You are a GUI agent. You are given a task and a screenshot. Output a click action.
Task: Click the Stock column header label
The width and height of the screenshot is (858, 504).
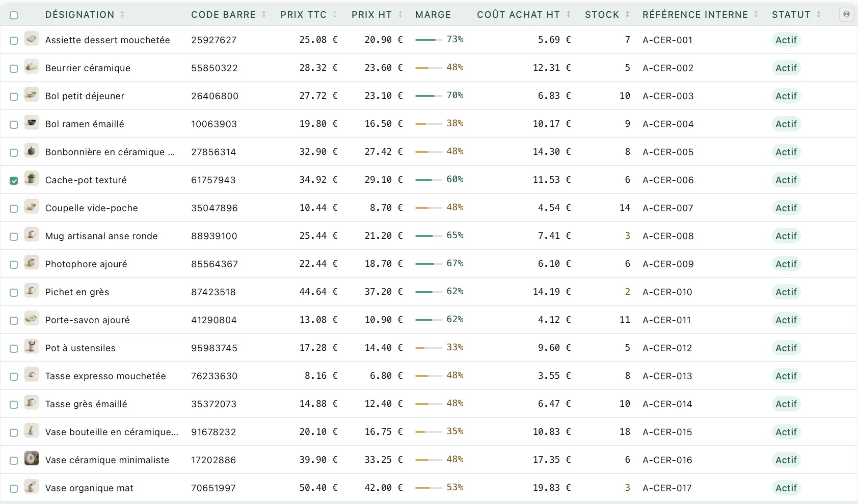pos(602,15)
